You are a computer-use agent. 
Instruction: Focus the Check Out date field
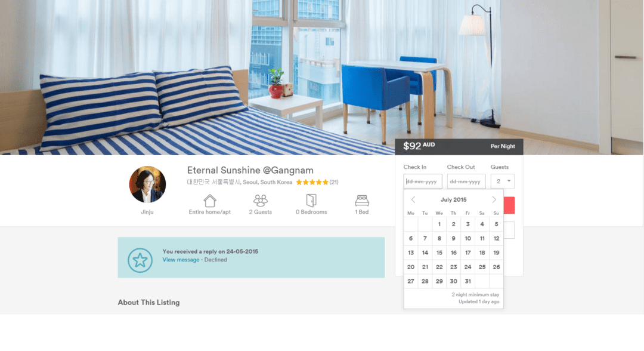click(466, 181)
